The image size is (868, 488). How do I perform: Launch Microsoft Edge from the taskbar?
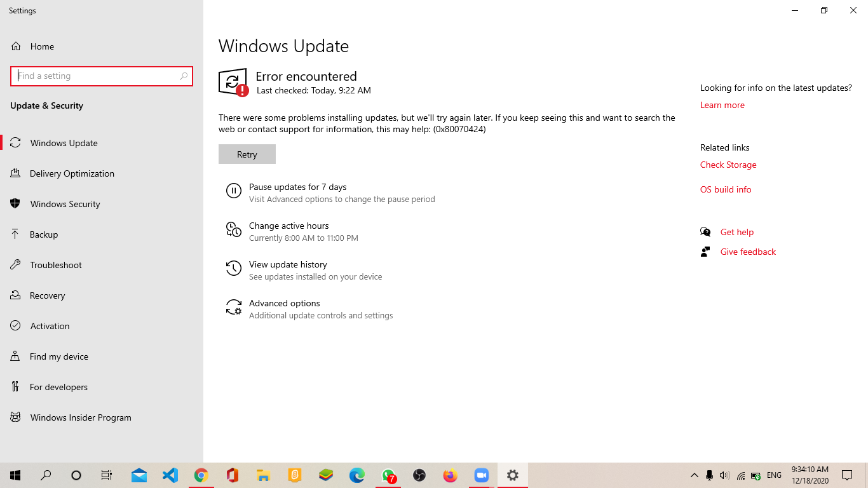click(357, 475)
